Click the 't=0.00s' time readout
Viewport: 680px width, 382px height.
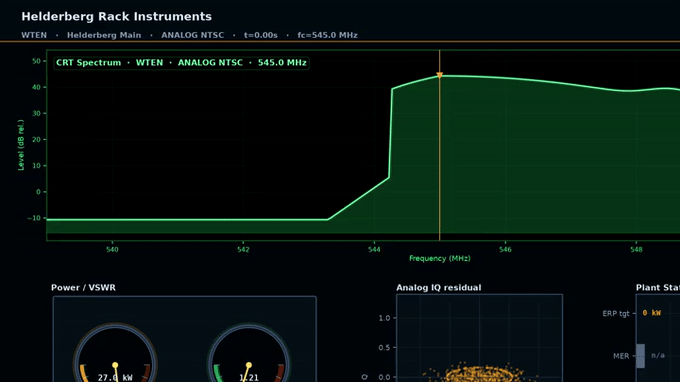pyautogui.click(x=261, y=35)
